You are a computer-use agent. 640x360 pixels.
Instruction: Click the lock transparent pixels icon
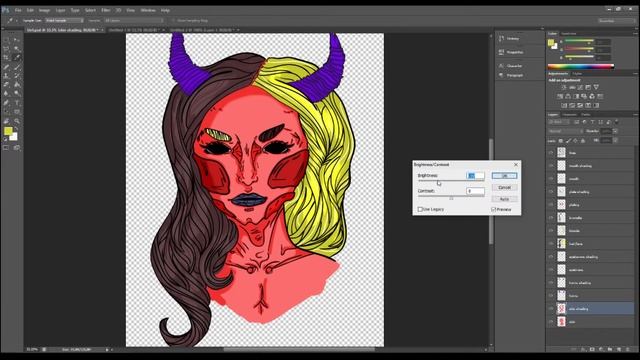[x=560, y=141]
